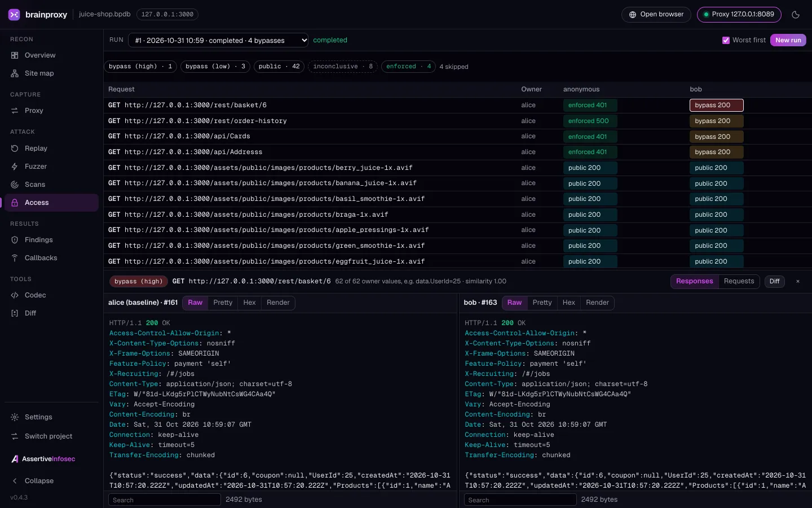This screenshot has width=812, height=508.
Task: Toggle the inconclusive 8 filter chip
Action: tap(343, 67)
